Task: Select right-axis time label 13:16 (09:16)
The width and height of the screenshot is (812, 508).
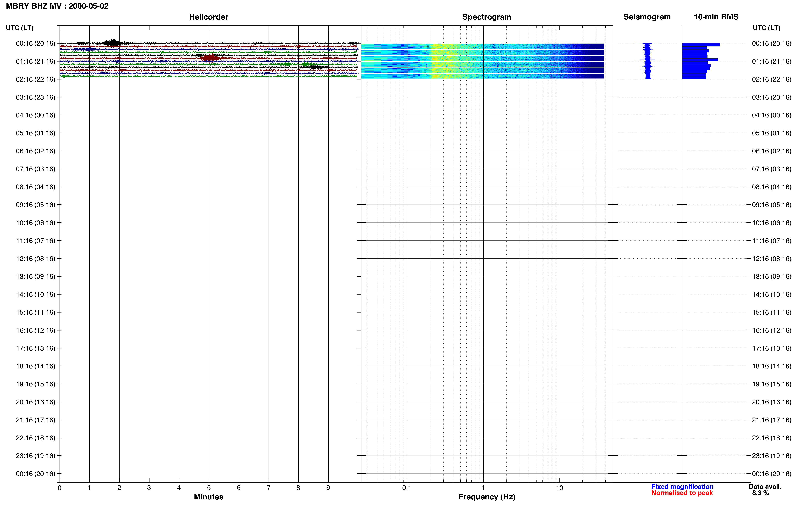Action: click(772, 277)
